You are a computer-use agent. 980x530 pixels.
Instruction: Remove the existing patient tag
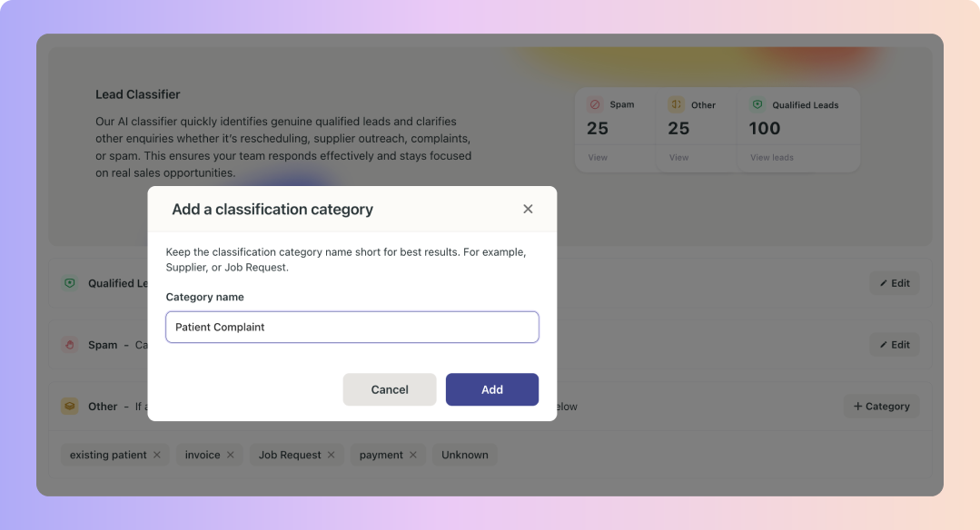click(157, 455)
